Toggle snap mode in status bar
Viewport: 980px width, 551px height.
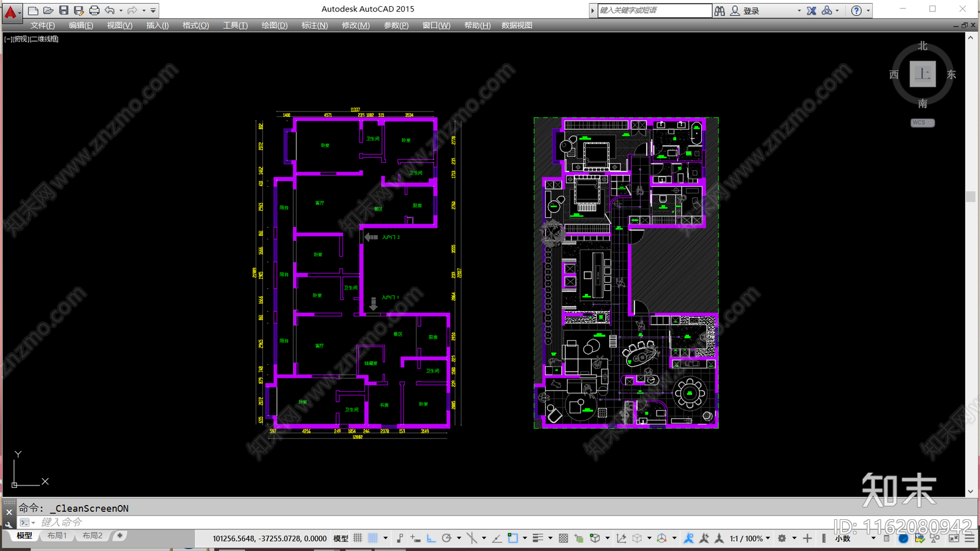click(x=372, y=538)
